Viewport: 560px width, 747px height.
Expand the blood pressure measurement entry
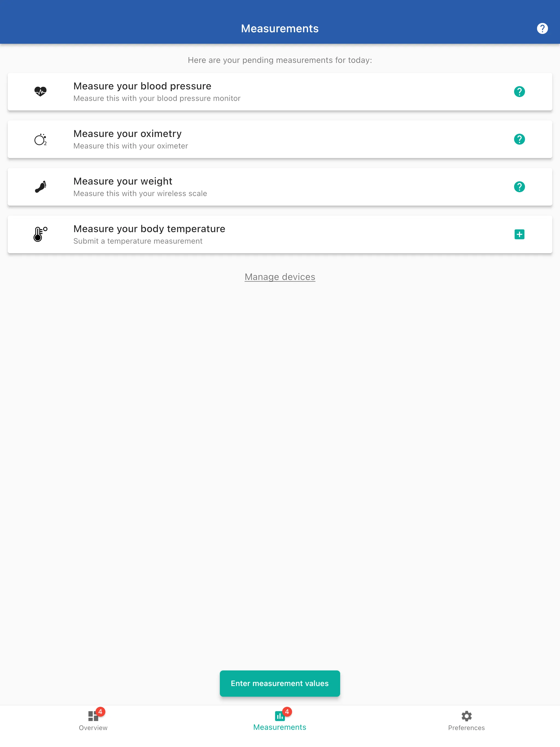(x=280, y=91)
